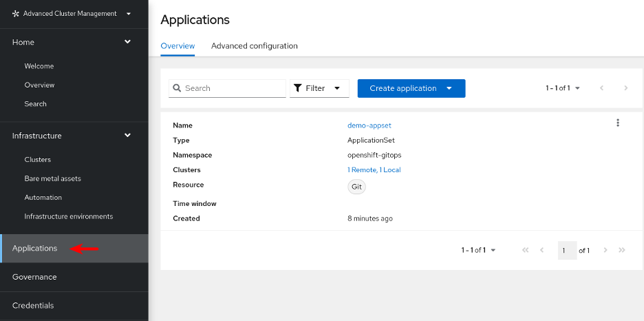
Task: Click the search magnifier icon
Action: point(177,88)
